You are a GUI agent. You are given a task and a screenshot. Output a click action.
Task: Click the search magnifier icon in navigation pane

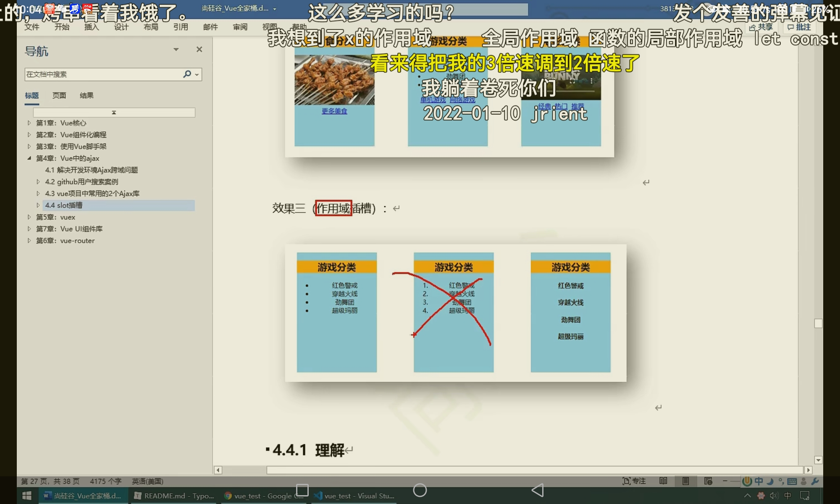click(x=187, y=74)
